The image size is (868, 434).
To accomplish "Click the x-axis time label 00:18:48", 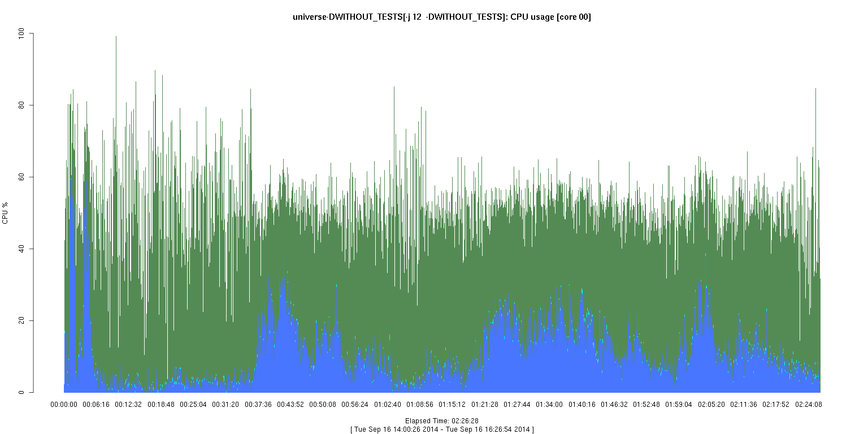I will (x=161, y=405).
